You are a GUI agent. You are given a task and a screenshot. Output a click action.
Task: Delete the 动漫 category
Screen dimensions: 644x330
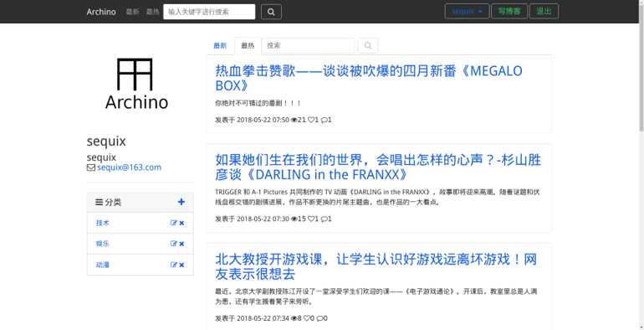point(182,265)
